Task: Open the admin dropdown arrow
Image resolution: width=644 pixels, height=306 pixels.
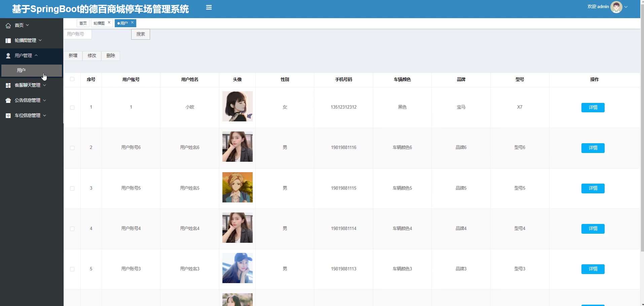Action: (626, 7)
